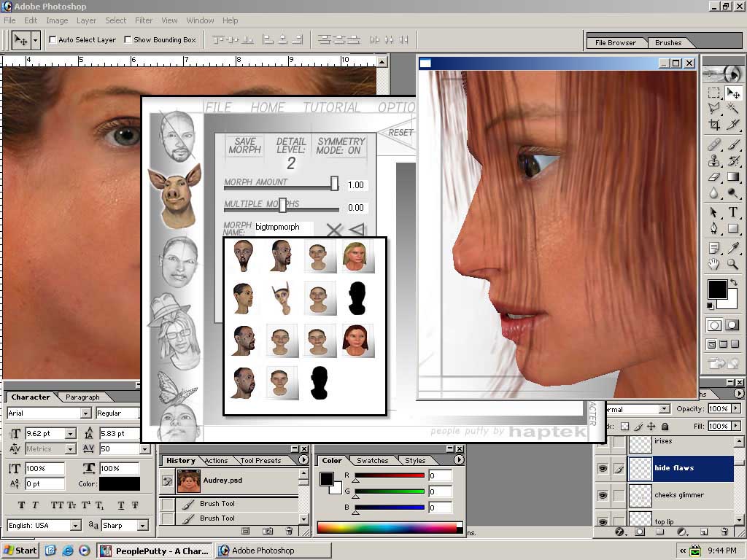Open the Image menu
Viewport: 747px width, 560px height.
[x=57, y=20]
